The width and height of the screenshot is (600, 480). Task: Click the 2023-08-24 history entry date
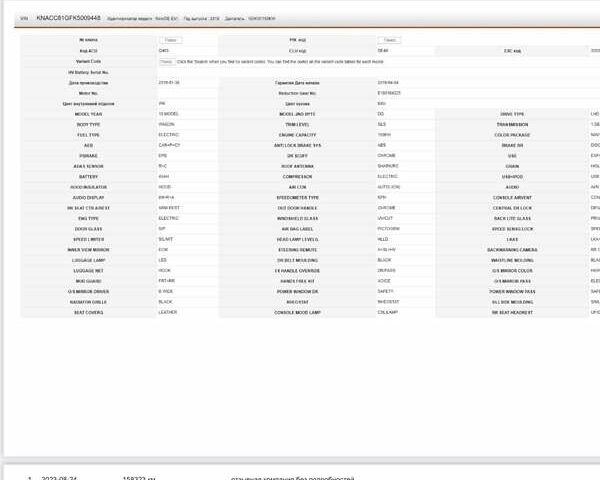(x=60, y=477)
